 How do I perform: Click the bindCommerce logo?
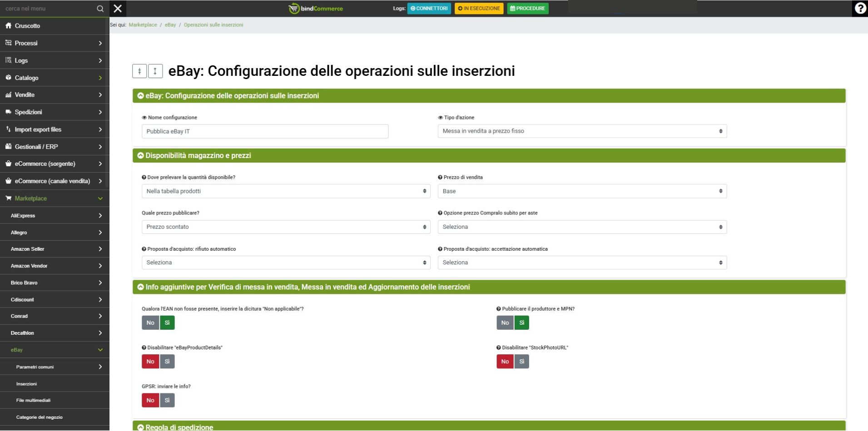[x=316, y=9]
